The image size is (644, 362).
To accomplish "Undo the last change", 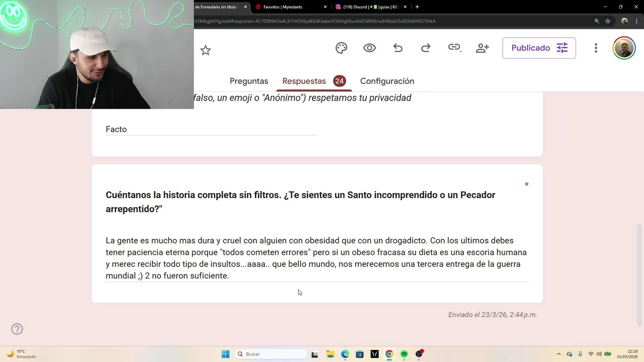I will [x=398, y=48].
